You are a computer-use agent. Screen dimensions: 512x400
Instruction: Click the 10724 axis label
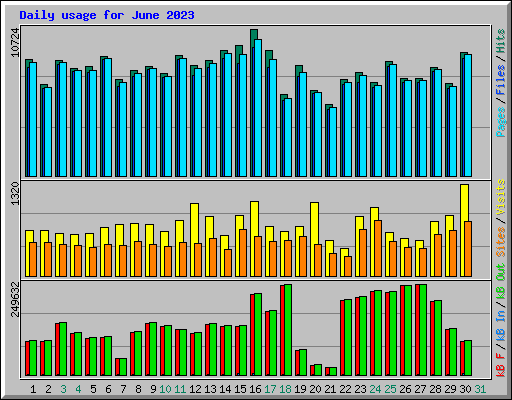coord(15,42)
